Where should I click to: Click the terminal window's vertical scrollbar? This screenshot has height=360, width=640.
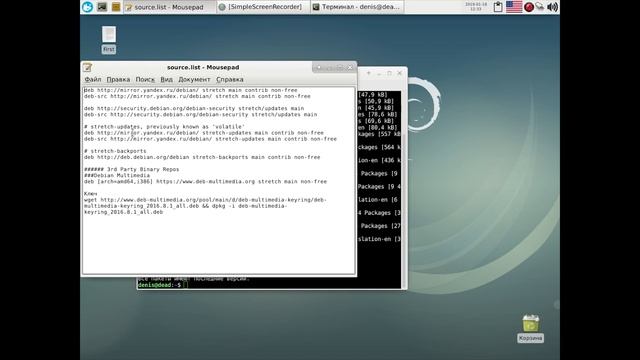[404, 189]
